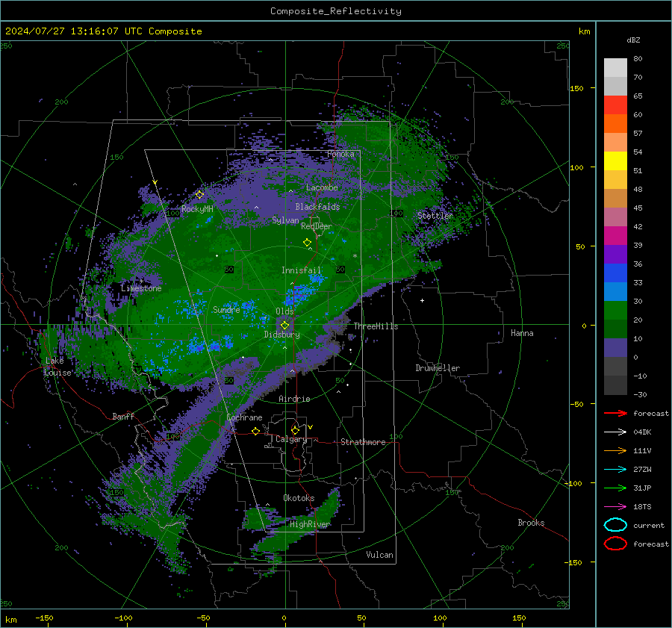
Task: Click the Strathmore label
Action: coord(363,442)
